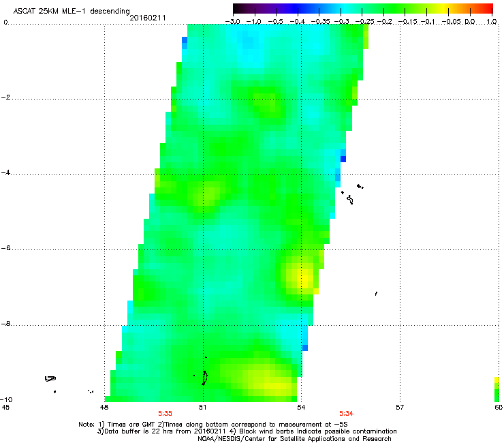The image size is (504, 443).
Task: Click the small yellow-green strip at lower right
Action: (497, 389)
